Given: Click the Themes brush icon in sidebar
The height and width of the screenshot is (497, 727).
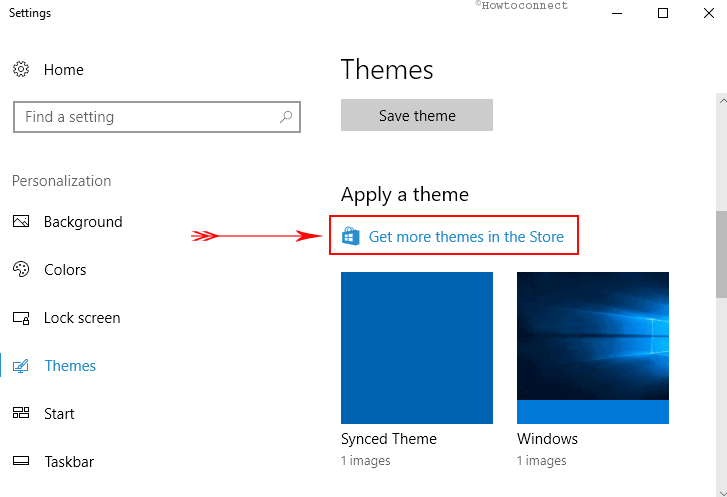Looking at the screenshot, I should (21, 366).
